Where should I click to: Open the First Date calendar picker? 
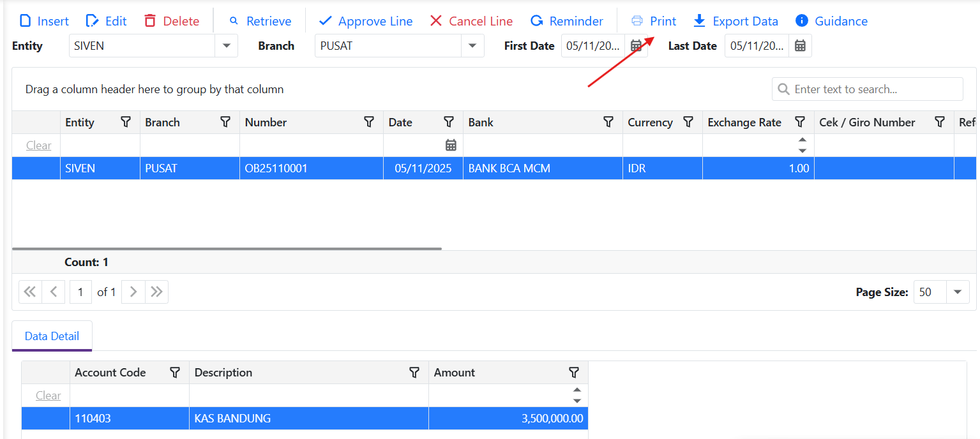636,46
